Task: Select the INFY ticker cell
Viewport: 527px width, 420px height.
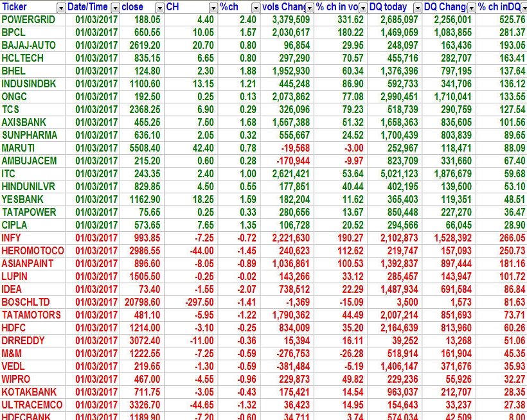Action: click(x=33, y=238)
